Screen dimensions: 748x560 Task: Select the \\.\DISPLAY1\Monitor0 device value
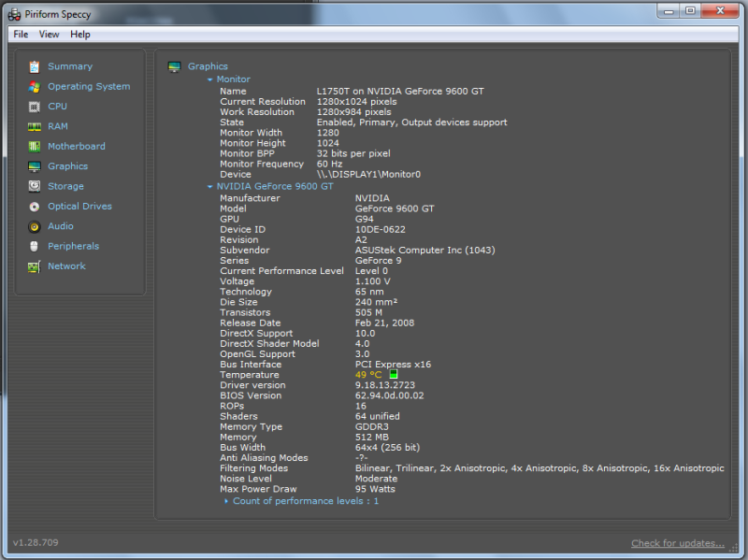pyautogui.click(x=368, y=174)
